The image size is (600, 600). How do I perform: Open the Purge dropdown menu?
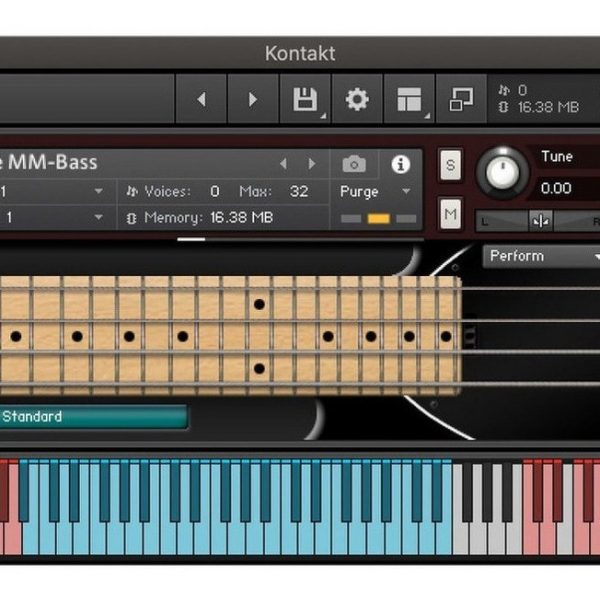pos(375,191)
